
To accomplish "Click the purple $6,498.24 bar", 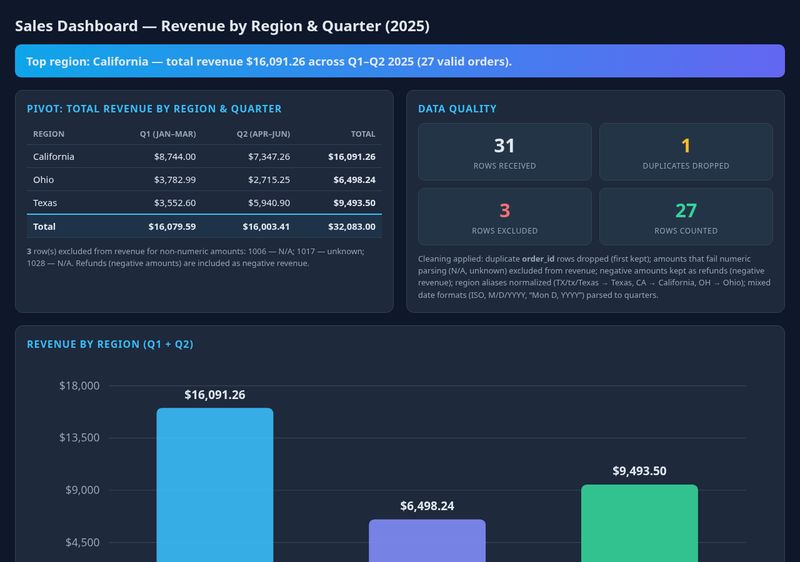I will click(427, 541).
